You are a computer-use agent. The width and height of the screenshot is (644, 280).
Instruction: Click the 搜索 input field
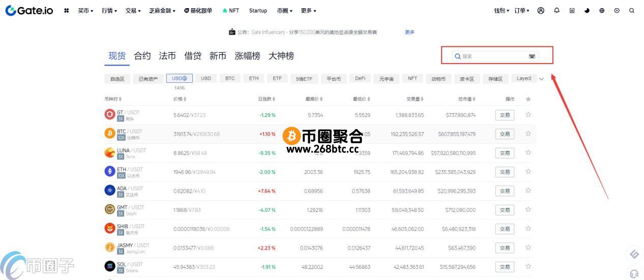pos(494,56)
